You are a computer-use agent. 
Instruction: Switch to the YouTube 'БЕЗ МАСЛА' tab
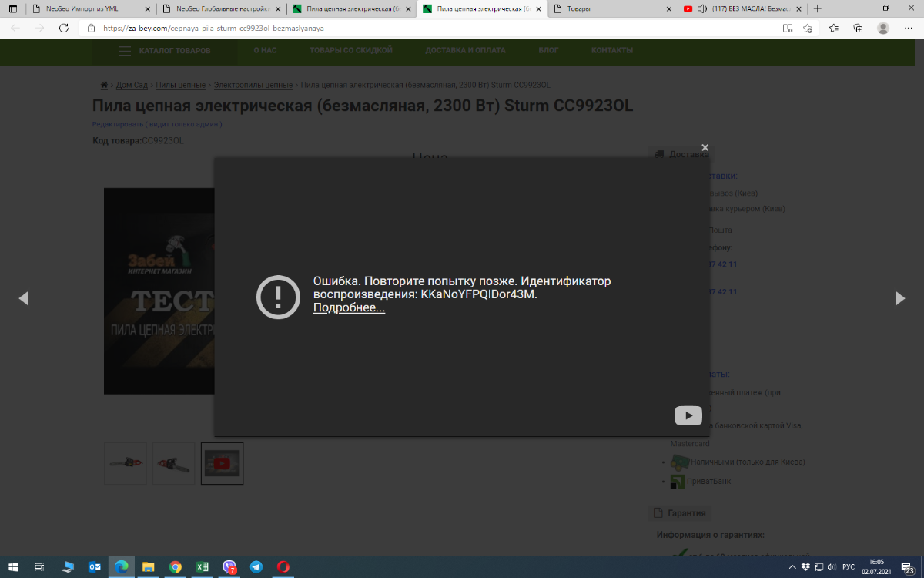pos(741,8)
